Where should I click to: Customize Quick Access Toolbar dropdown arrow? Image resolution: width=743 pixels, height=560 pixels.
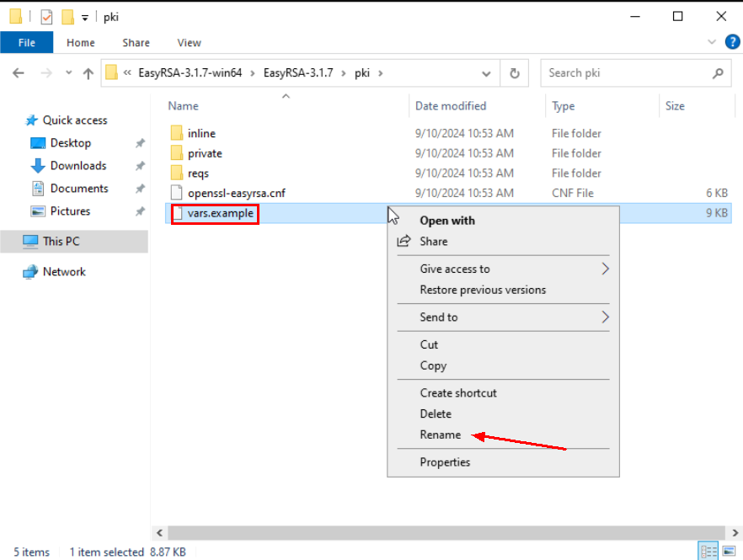tap(84, 18)
